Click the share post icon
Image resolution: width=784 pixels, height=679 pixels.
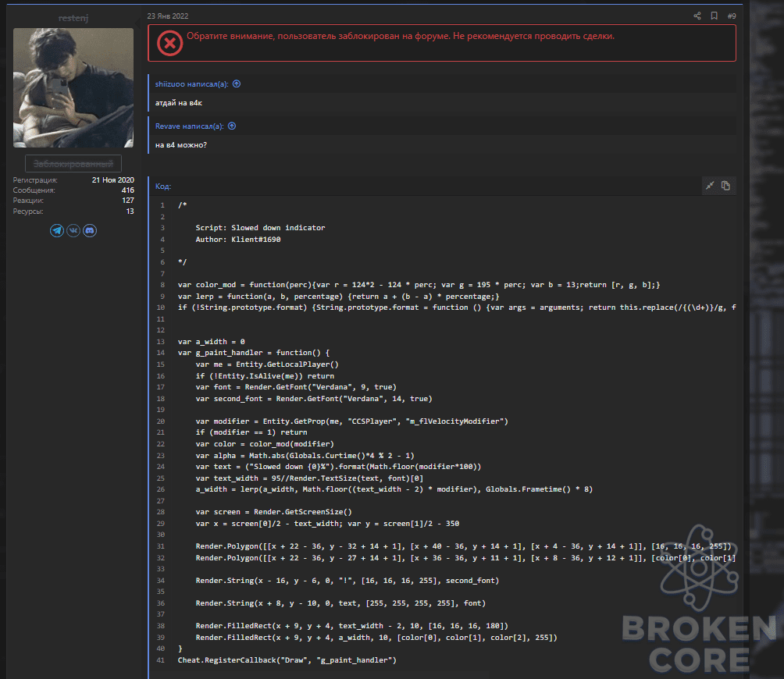tap(697, 16)
